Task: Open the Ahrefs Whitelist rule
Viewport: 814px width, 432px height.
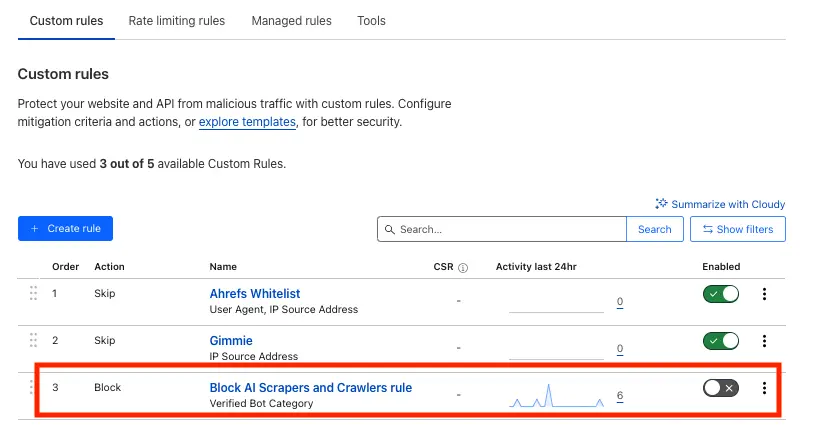Action: [255, 293]
